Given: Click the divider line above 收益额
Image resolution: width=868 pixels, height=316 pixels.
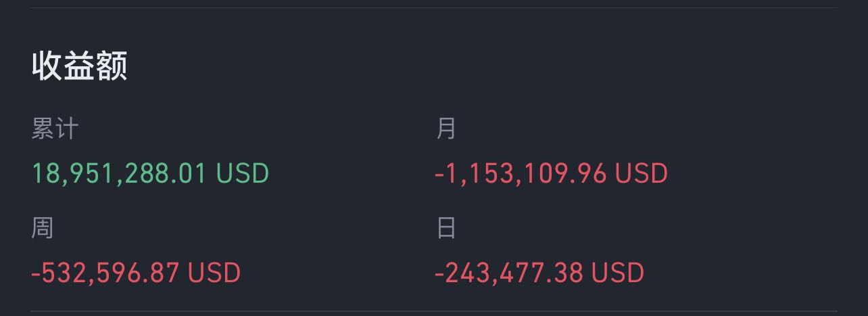Looking at the screenshot, I should point(434,7).
